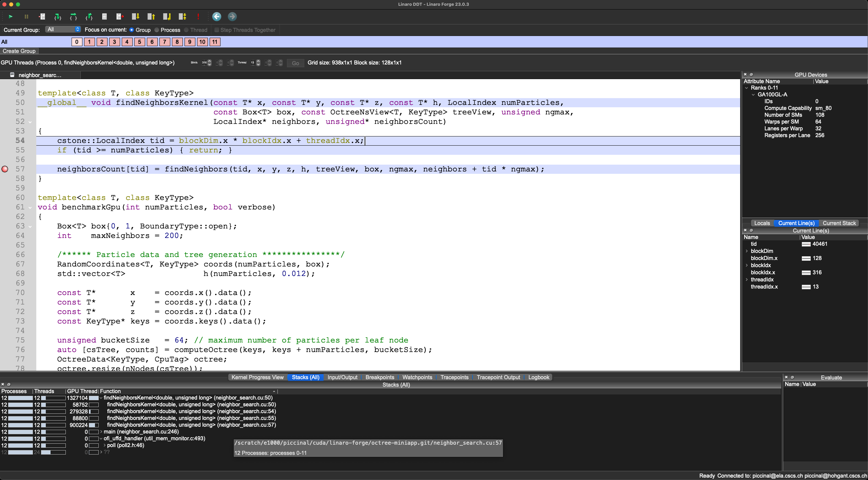Click the Step Out icon

pos(89,17)
